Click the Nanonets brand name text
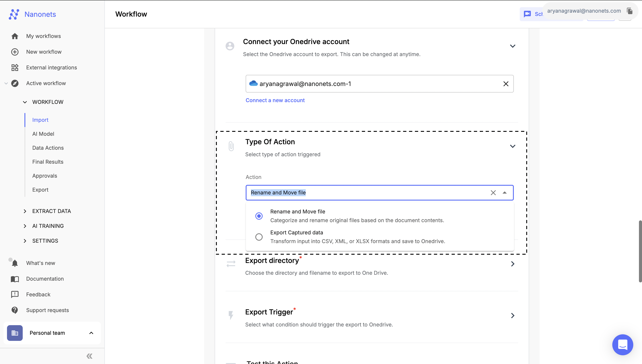This screenshot has width=642, height=364. pyautogui.click(x=40, y=14)
